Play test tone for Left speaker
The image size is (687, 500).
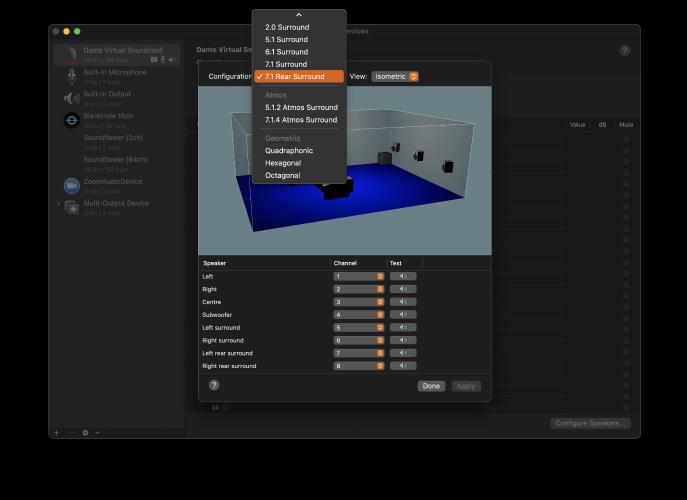[x=403, y=276]
